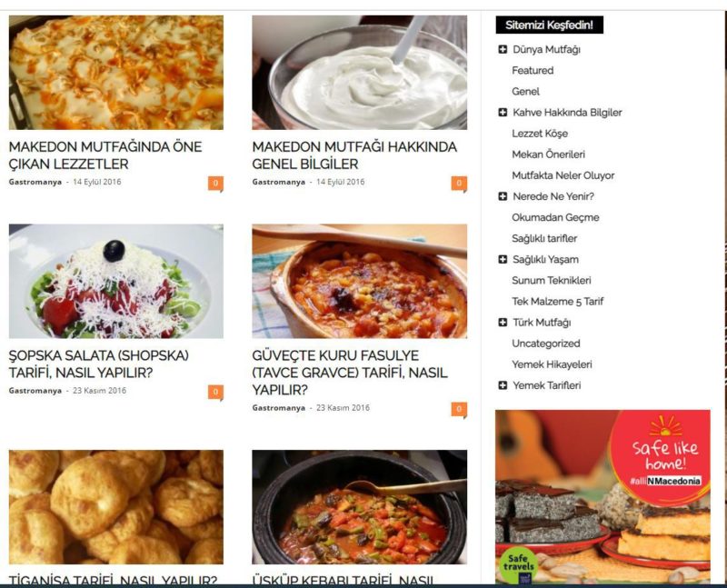Open the Featured category

pos(533,71)
